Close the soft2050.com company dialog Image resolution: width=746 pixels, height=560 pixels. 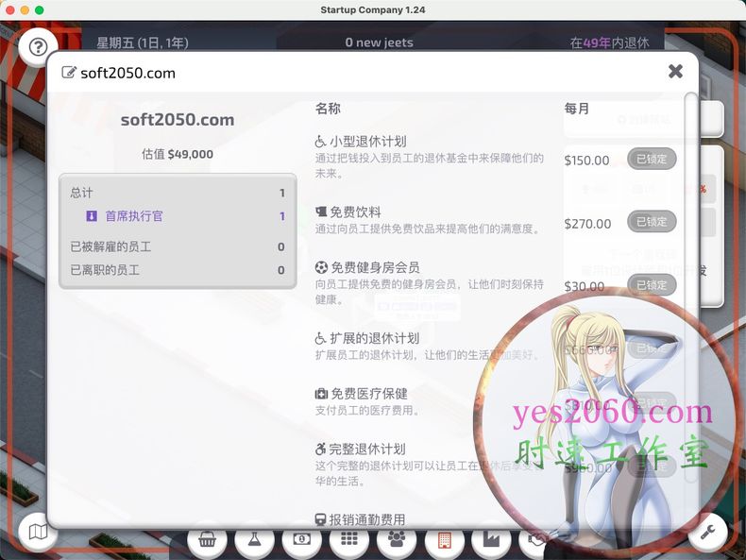[x=675, y=72]
